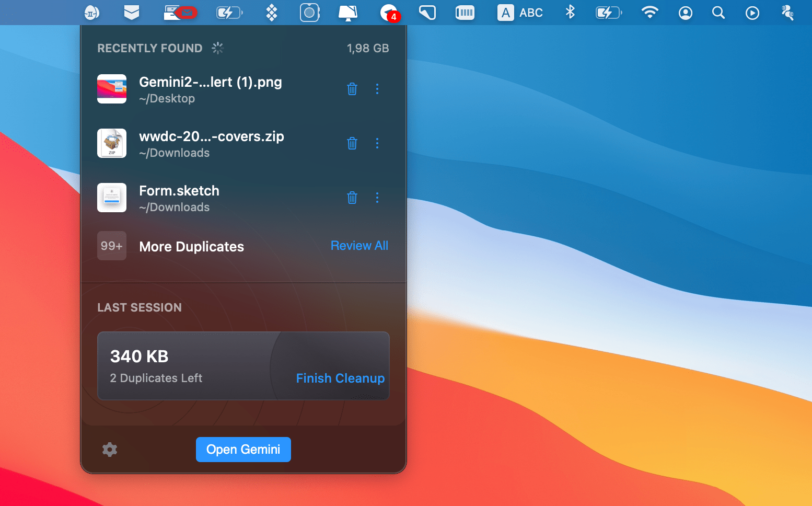Click Finish Cleanup link
The height and width of the screenshot is (506, 812).
(x=340, y=378)
